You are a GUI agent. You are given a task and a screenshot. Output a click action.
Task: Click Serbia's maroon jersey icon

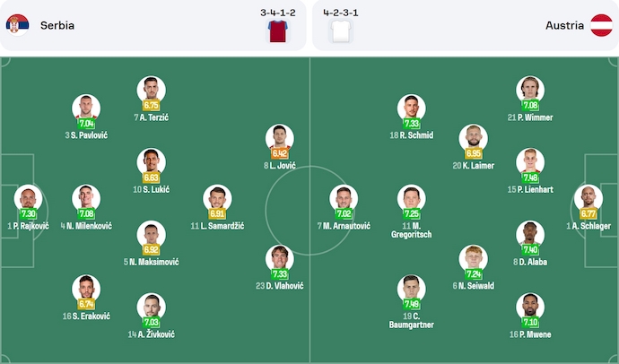[276, 31]
